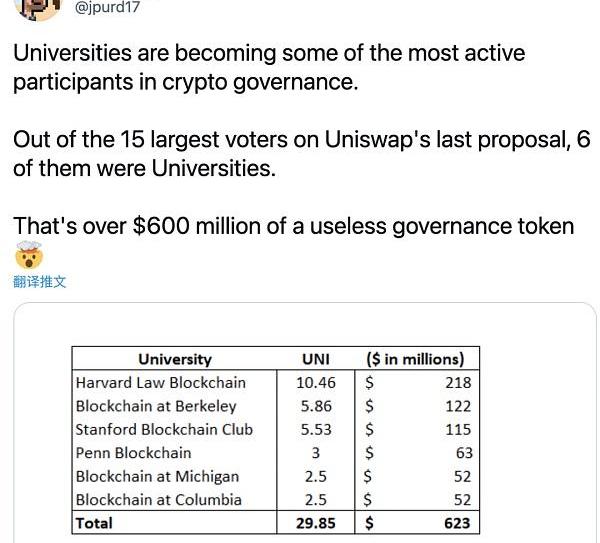Click the exploding head emoji

[x=29, y=255]
